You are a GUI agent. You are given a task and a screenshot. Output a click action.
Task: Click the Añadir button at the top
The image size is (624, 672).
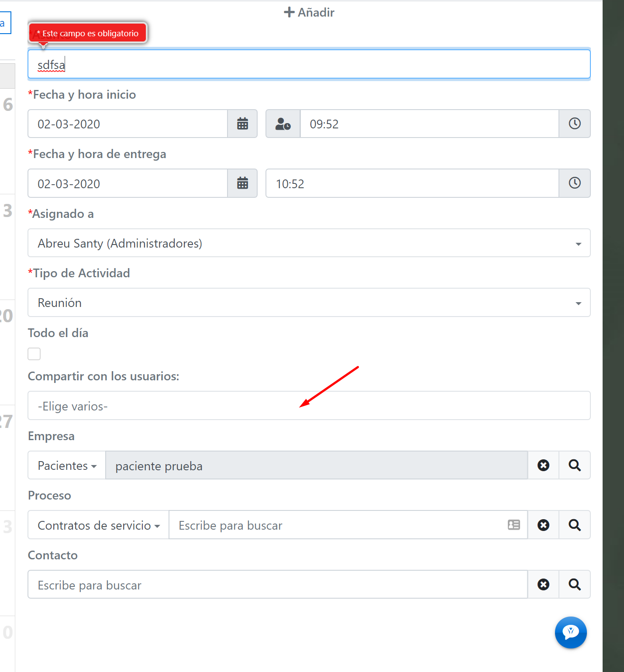[308, 12]
